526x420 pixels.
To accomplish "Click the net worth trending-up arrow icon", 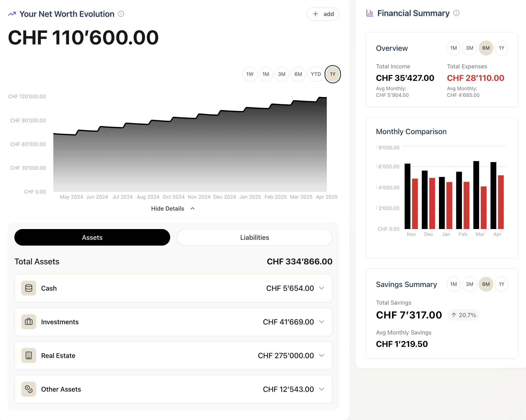I will pos(12,14).
